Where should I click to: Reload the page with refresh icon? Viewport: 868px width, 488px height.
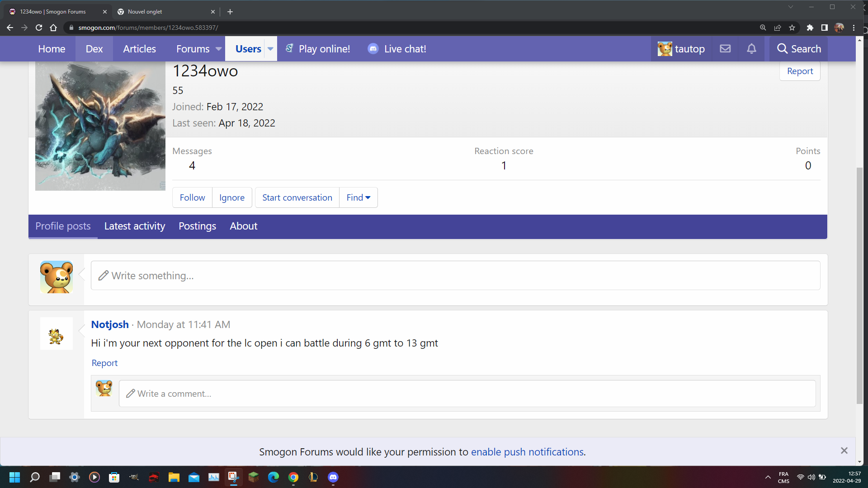39,28
